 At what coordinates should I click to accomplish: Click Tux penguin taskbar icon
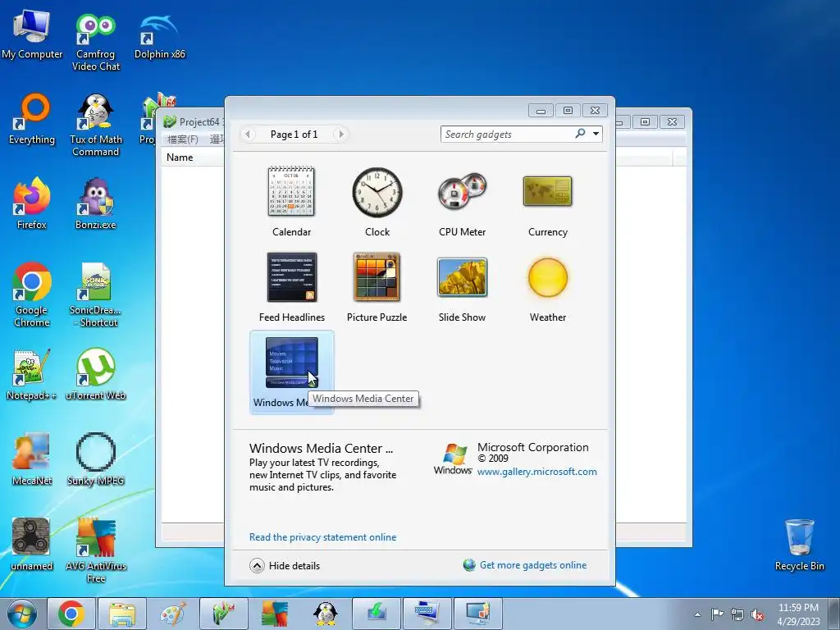coord(326,614)
